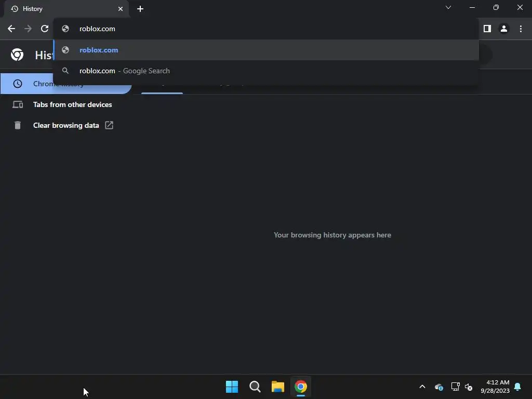Select Chrome history in the sidebar
The width and height of the screenshot is (532, 399).
(66, 84)
